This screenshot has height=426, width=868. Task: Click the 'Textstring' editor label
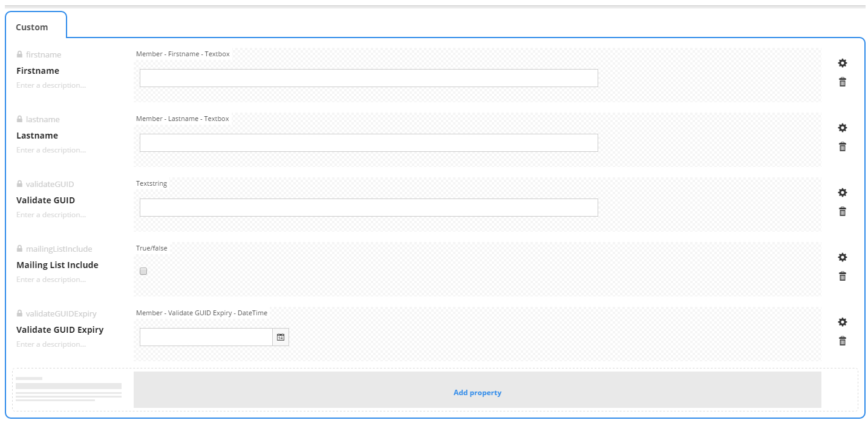[151, 183]
